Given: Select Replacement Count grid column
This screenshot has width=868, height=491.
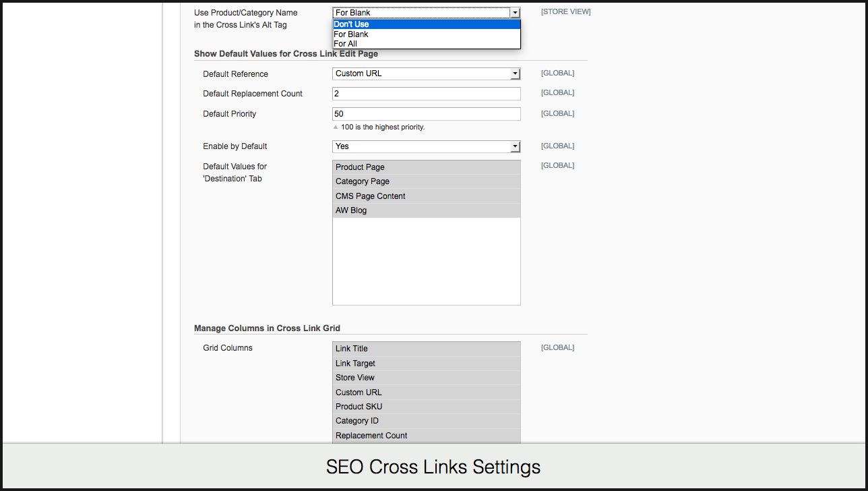Looking at the screenshot, I should pos(426,436).
